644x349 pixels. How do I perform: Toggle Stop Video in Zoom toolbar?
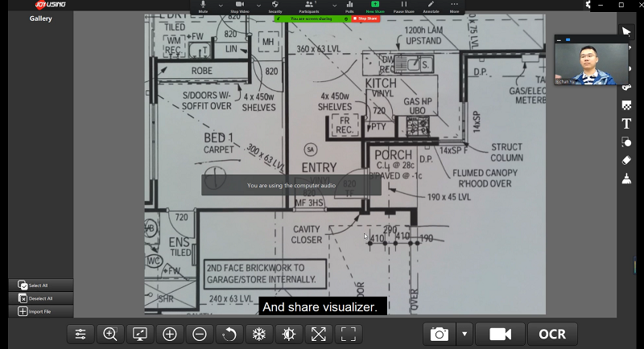240,6
